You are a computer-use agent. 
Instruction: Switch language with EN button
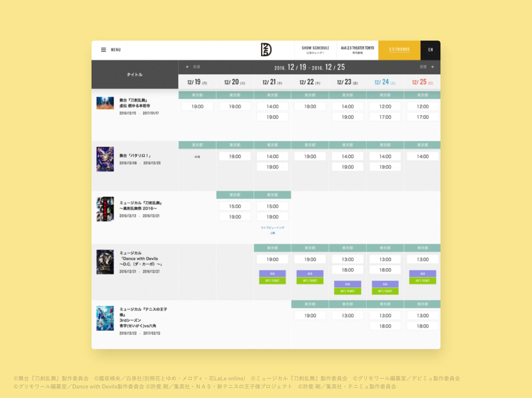(x=431, y=50)
